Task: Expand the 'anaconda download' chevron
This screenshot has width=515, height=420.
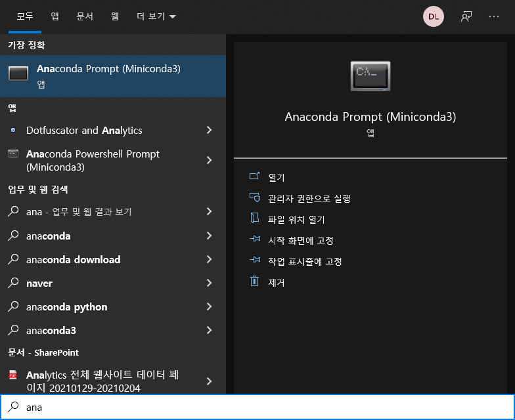Action: (209, 259)
